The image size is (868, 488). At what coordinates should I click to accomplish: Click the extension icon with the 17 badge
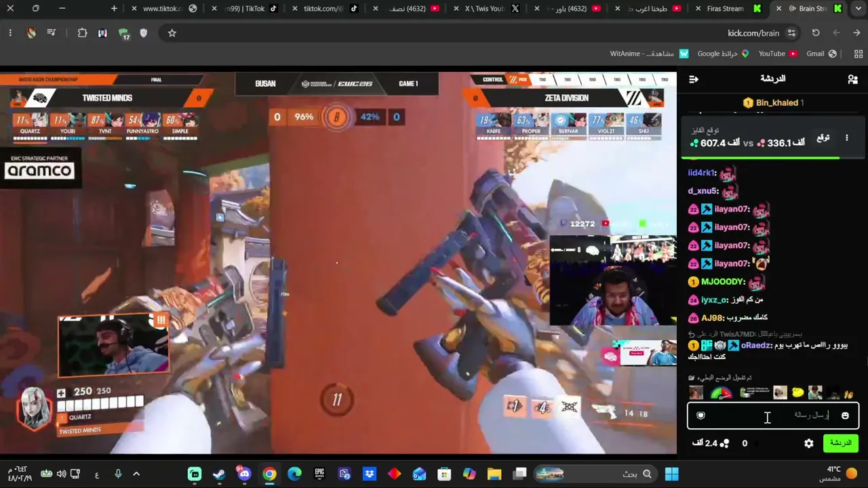(123, 33)
